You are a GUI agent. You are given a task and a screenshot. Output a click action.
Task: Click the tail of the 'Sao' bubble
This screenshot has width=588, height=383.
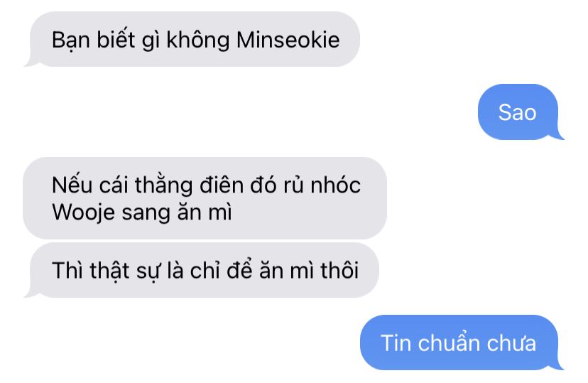pyautogui.click(x=559, y=134)
